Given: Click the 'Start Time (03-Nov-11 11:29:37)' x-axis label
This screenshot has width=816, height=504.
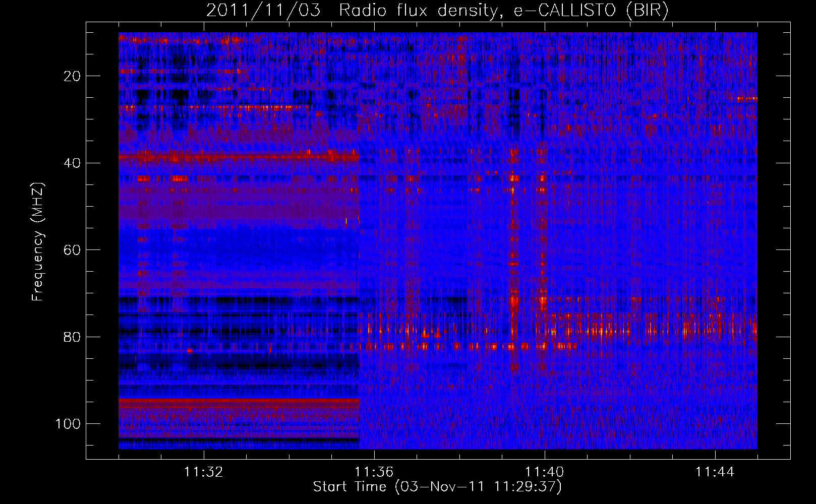Looking at the screenshot, I should [437, 487].
